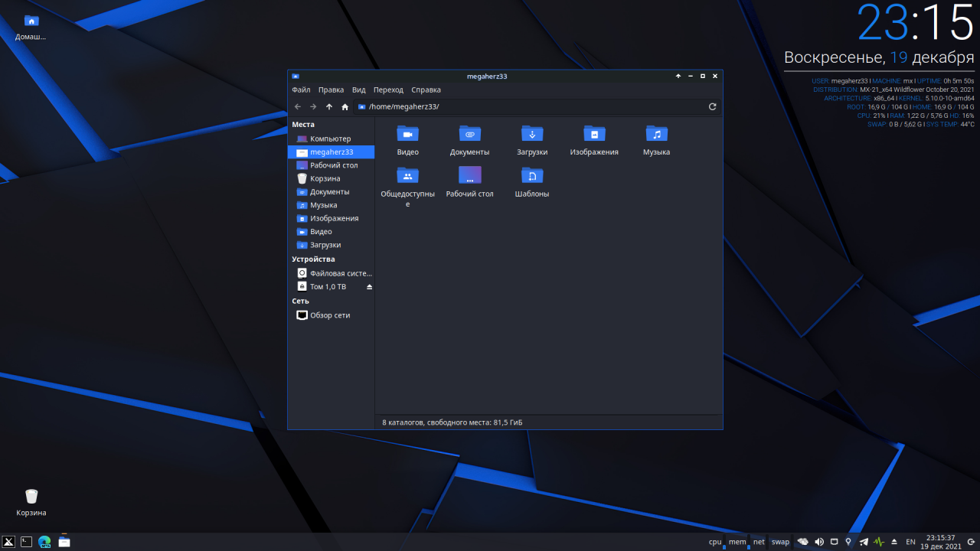Launch Microsoft Edge Beta from the taskbar
Screen dimensions: 980x551
(x=44, y=542)
